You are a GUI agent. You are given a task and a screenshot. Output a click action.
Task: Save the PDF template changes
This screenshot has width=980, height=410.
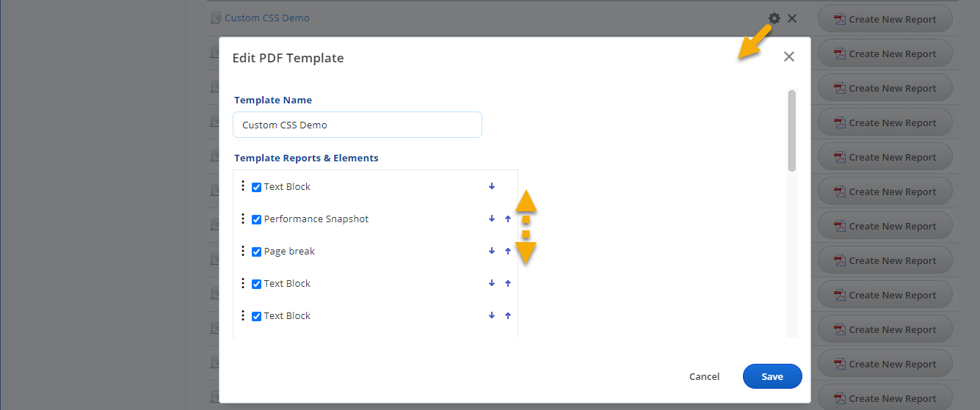pyautogui.click(x=772, y=376)
